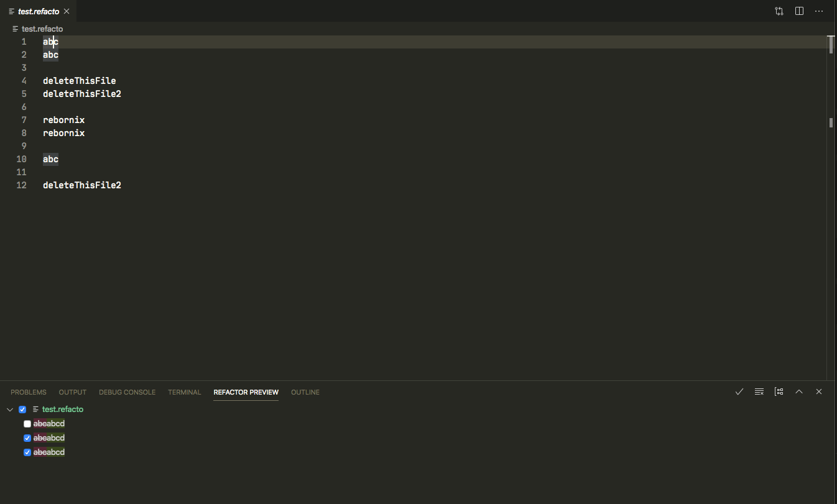Click line number 12 in the editor gutter

21,185
